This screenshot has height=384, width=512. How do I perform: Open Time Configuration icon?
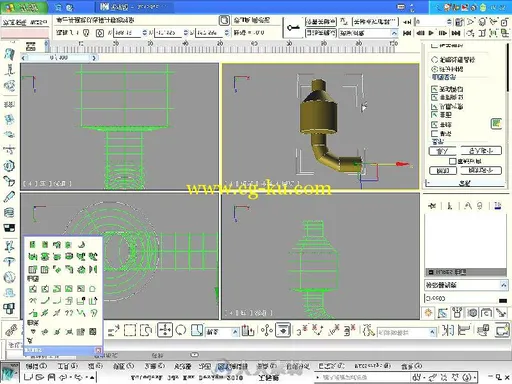459,22
